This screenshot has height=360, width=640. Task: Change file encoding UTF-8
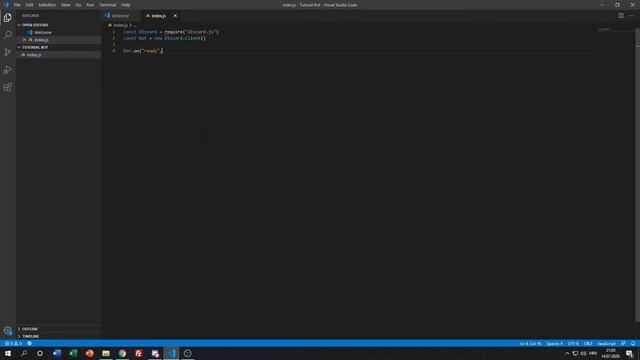tap(573, 344)
